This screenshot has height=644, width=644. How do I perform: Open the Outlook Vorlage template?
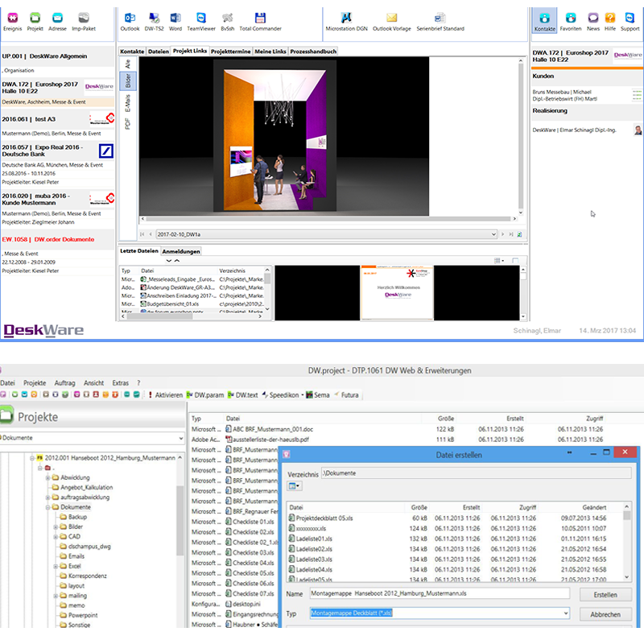pos(392,22)
